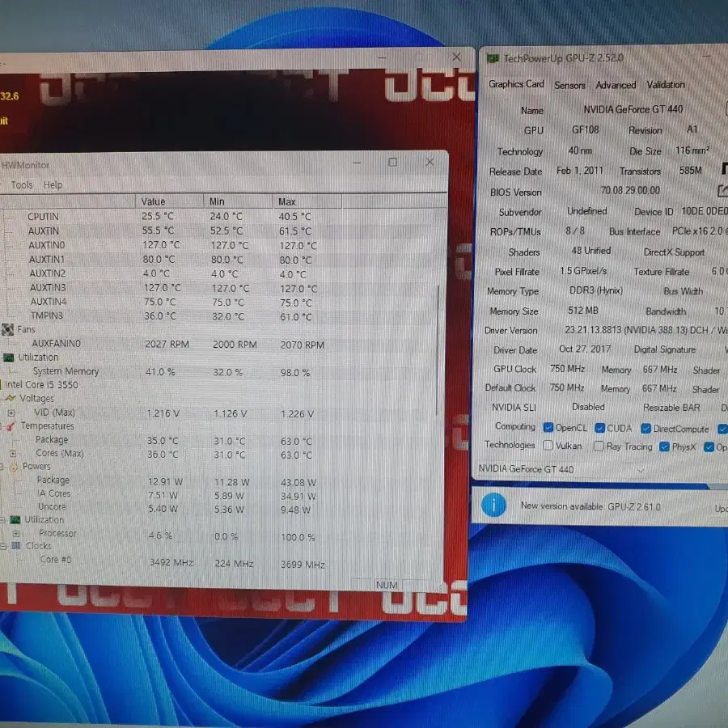This screenshot has width=728, height=728.
Task: Close the OCCT window behind HWMonitor
Action: point(457,57)
